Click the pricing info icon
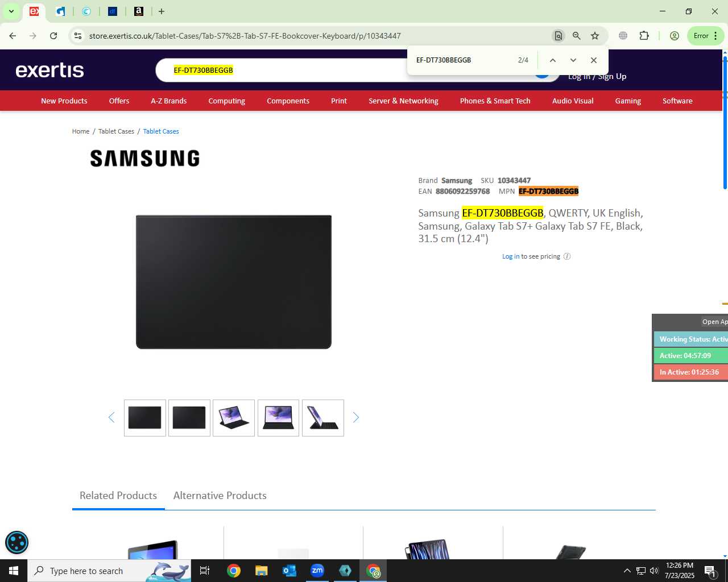This screenshot has height=582, width=728. (567, 256)
